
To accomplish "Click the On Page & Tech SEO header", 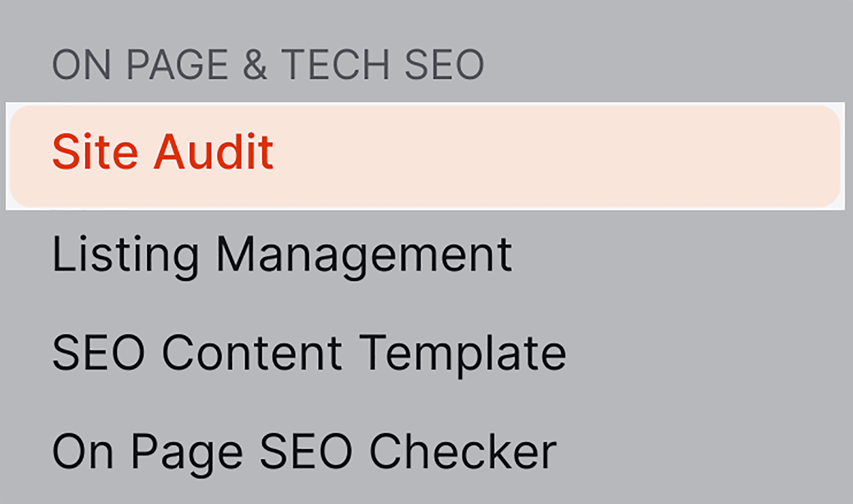I will pos(268,65).
